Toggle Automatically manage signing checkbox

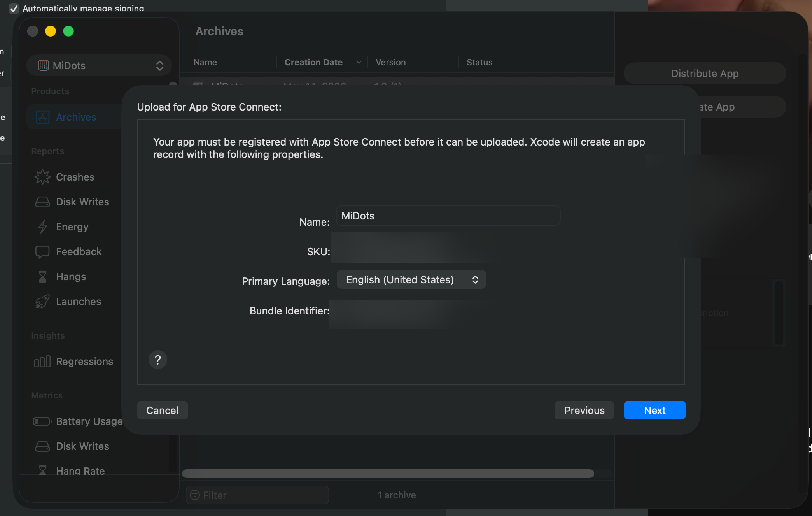14,8
